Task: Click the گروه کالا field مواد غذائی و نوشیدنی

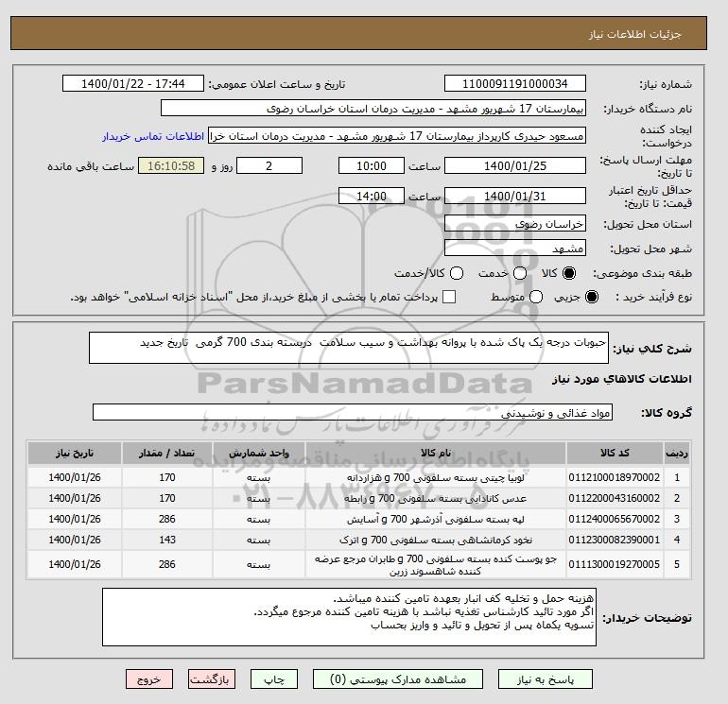Action: [x=353, y=412]
